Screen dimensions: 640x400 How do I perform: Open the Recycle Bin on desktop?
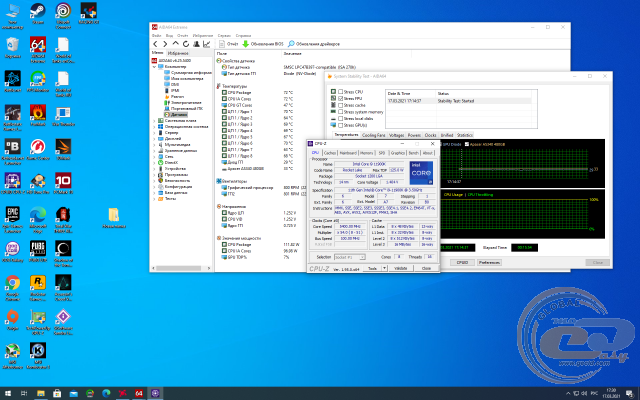[12, 47]
